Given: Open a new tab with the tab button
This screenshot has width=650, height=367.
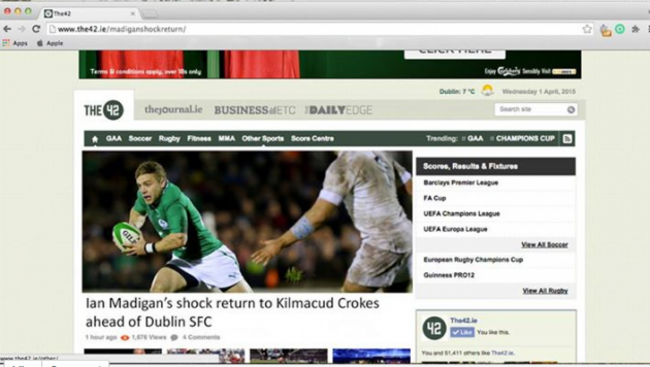Looking at the screenshot, I should (150, 14).
